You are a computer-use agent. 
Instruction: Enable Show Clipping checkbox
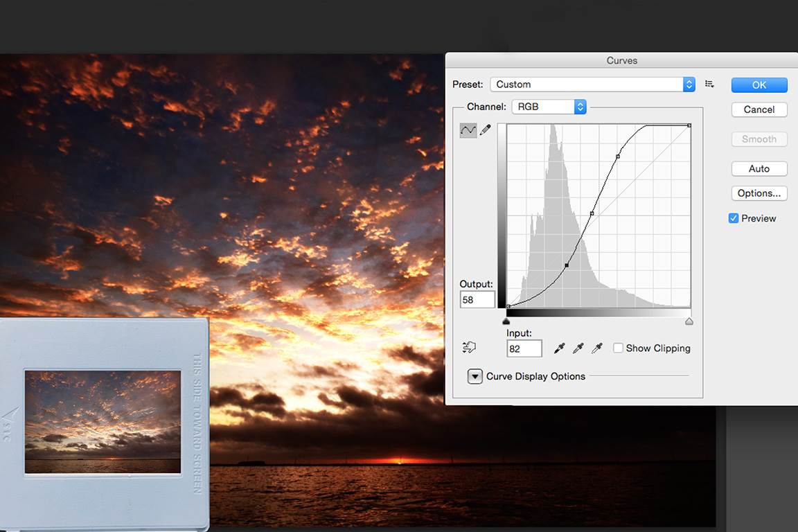pyautogui.click(x=618, y=348)
